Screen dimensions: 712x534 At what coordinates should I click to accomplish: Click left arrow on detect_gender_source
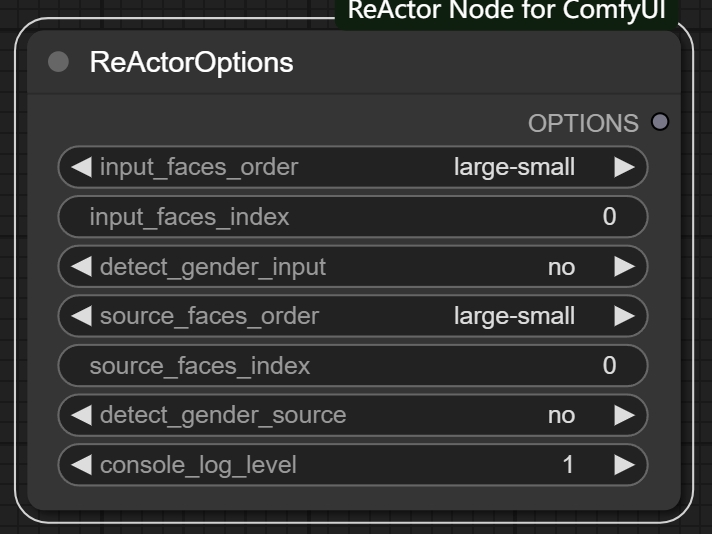tap(81, 415)
